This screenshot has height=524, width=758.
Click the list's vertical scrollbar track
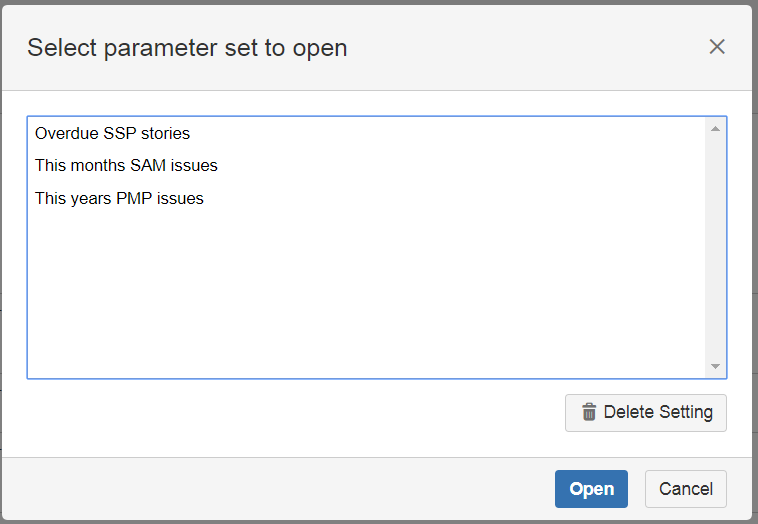click(x=715, y=250)
